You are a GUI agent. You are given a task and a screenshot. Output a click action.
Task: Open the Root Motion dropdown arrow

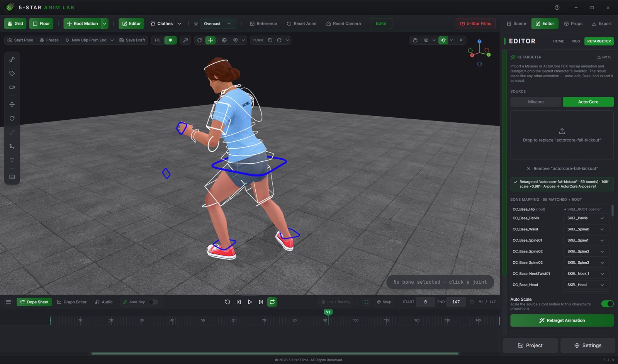click(105, 24)
